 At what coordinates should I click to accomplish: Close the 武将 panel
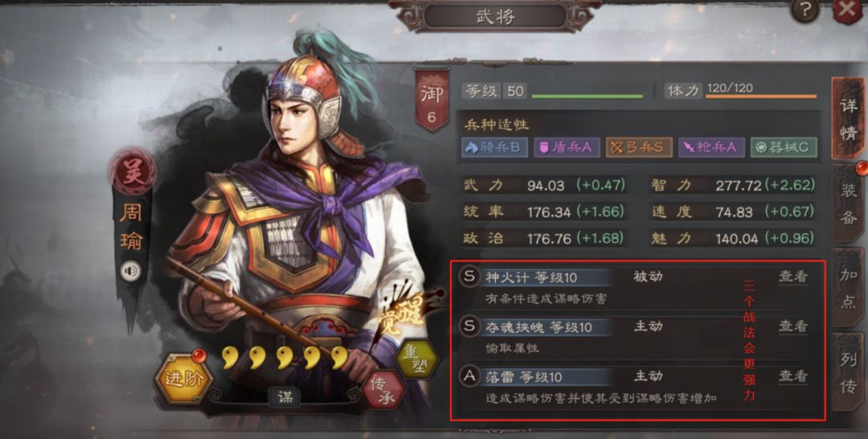coord(847,10)
